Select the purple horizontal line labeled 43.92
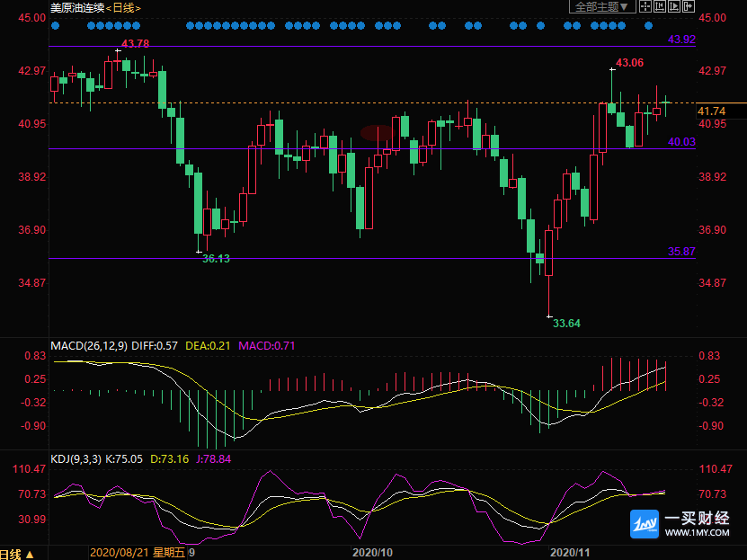Viewport: 747px width, 560px height. pyautogui.click(x=371, y=46)
